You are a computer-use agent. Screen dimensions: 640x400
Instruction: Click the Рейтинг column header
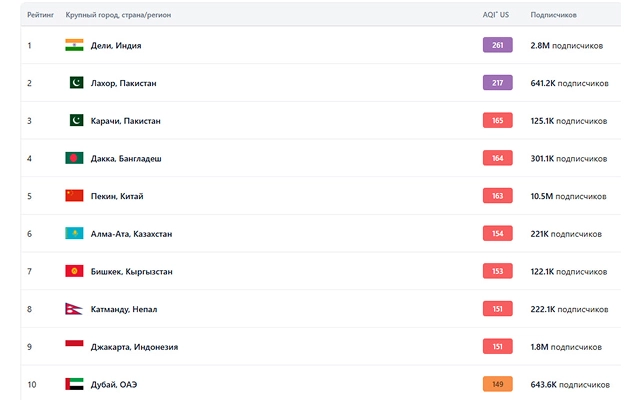pyautogui.click(x=40, y=15)
